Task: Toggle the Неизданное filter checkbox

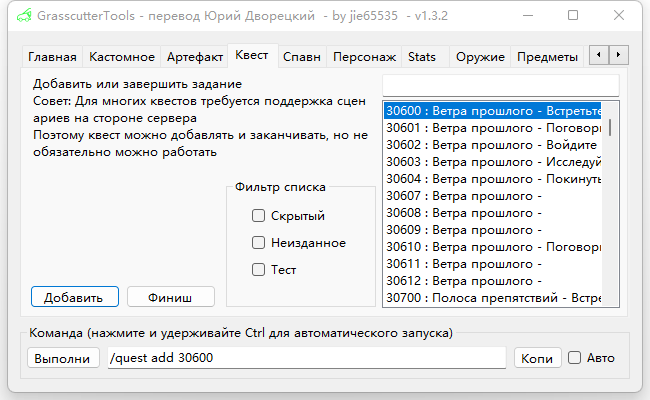Action: click(x=258, y=242)
